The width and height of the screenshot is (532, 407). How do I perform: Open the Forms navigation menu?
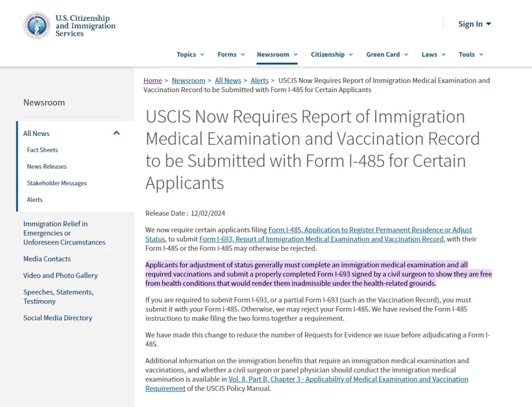pos(231,54)
